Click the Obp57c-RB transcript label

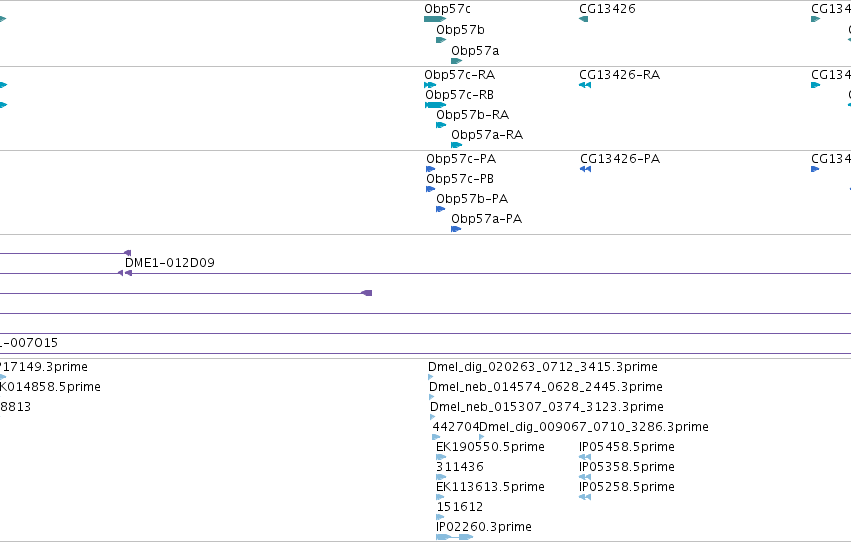(x=460, y=95)
